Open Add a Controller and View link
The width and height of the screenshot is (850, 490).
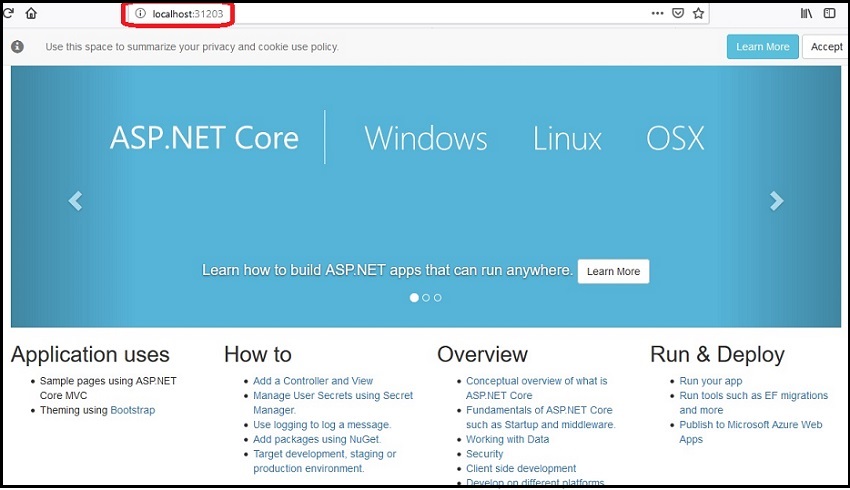tap(313, 381)
